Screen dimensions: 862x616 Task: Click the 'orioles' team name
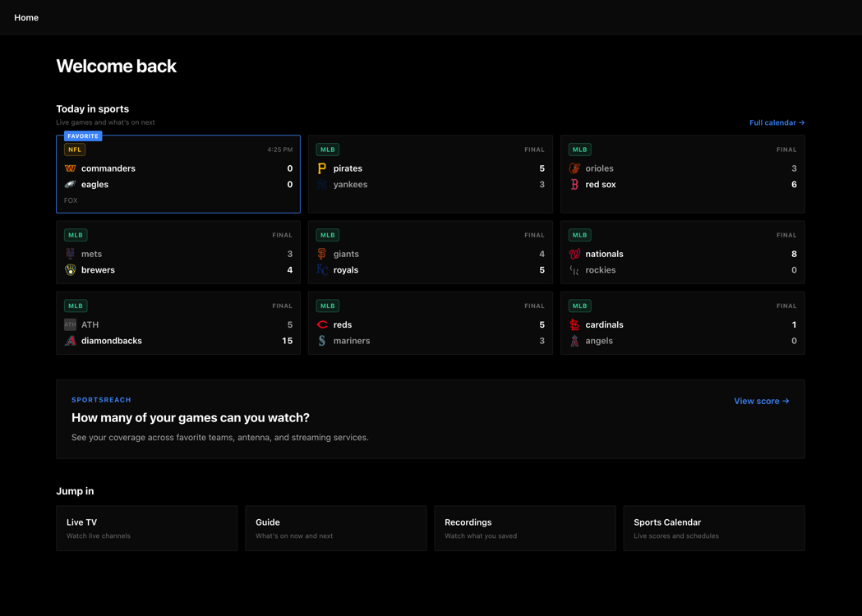599,168
